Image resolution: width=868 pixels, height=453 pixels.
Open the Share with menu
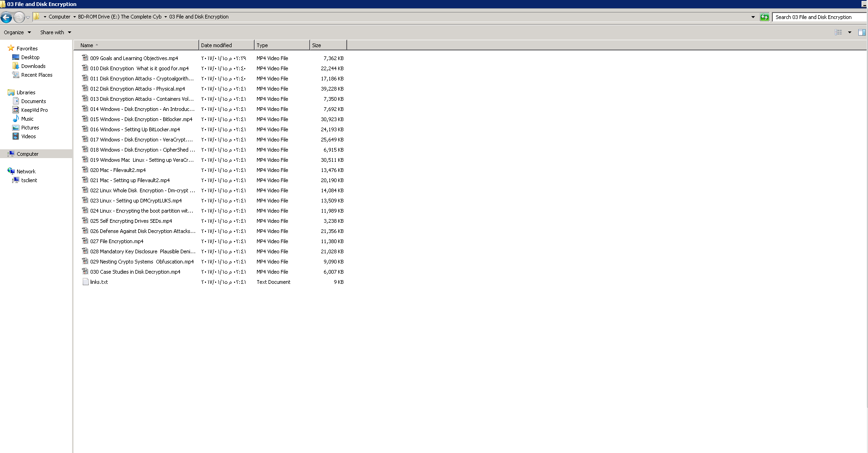click(x=55, y=32)
